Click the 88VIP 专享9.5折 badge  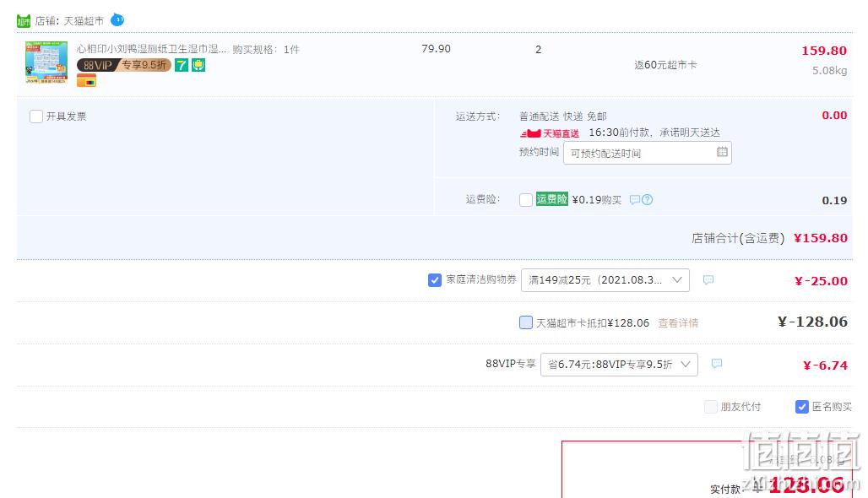[123, 65]
